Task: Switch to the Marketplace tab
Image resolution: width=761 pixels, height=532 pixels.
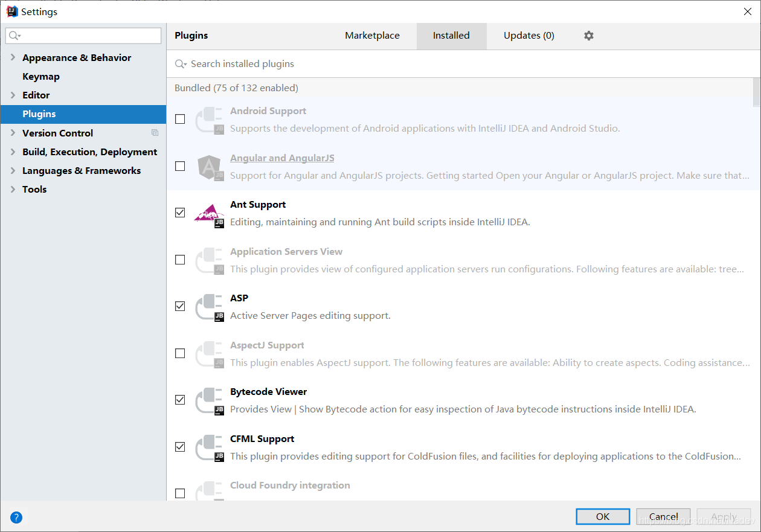Action: coord(372,36)
